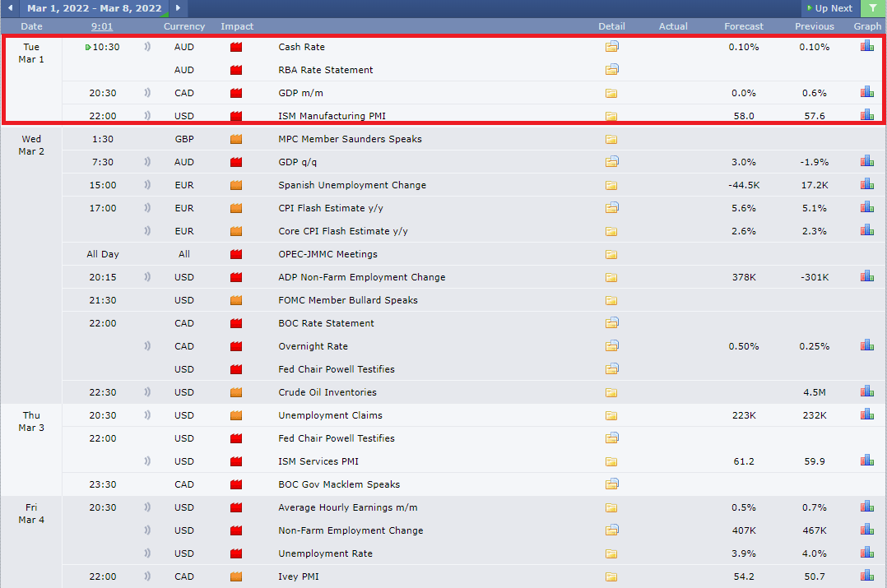This screenshot has height=588, width=887.
Task: Show graph for ISM Manufacturing PMI
Action: tap(867, 115)
